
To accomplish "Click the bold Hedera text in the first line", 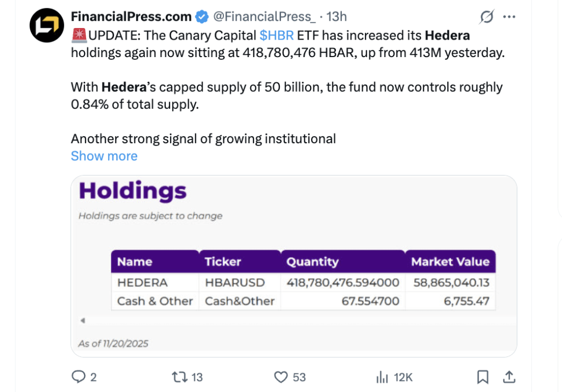I will (447, 36).
